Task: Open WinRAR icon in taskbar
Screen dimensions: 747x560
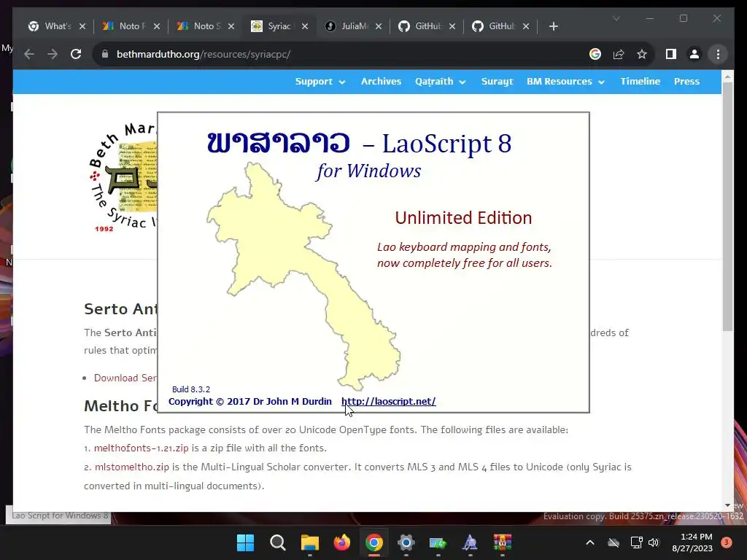Action: pos(502,542)
